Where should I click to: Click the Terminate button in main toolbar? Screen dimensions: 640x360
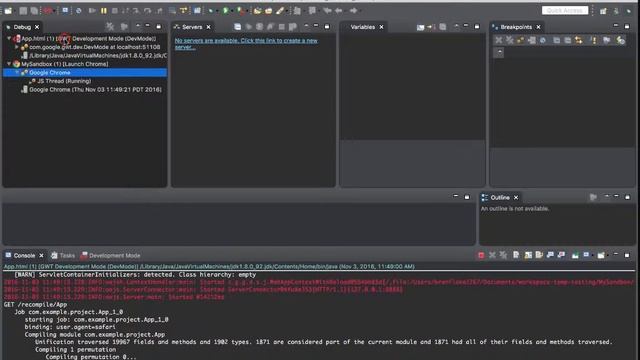[115, 11]
